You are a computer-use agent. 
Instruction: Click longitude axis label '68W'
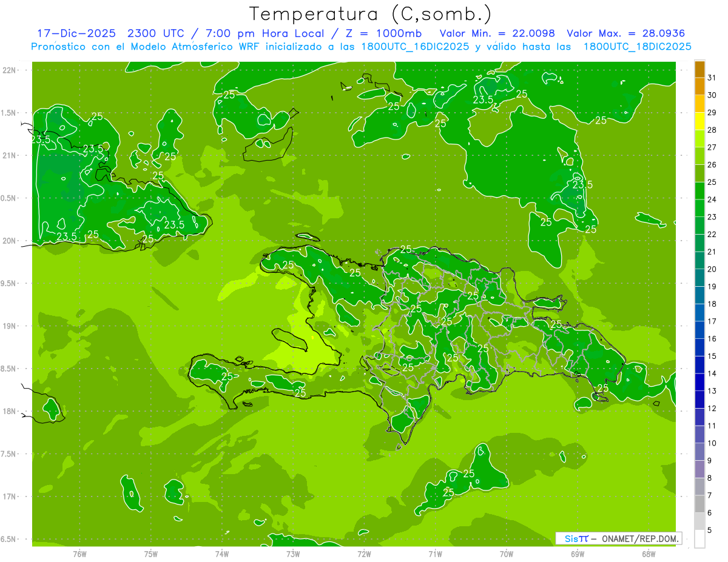tap(649, 554)
